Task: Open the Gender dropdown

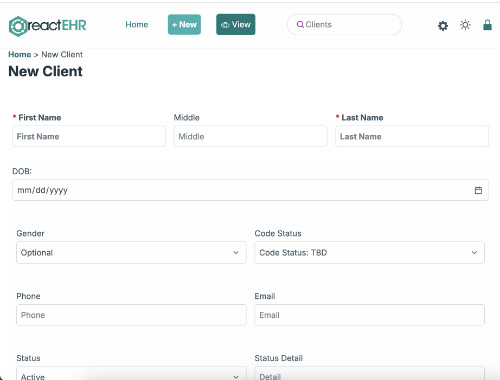Action: (131, 253)
